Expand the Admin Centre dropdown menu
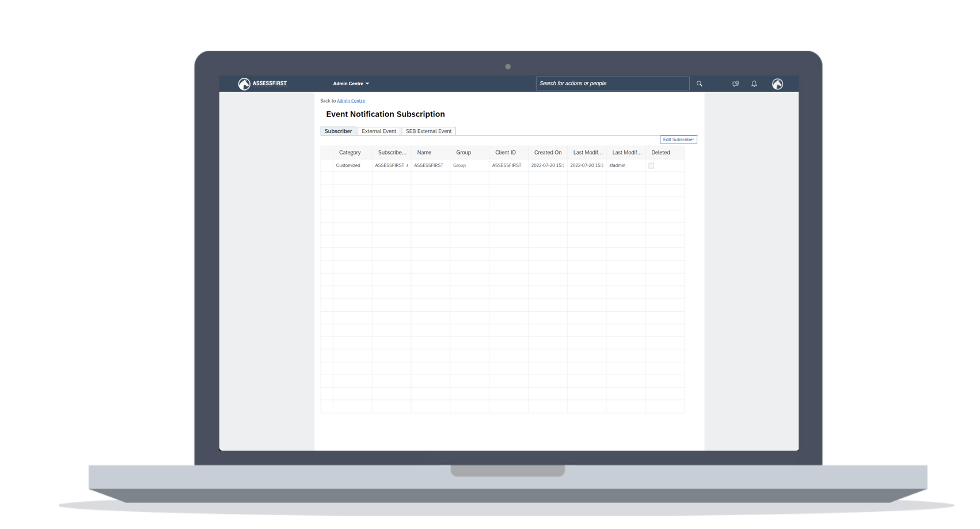The width and height of the screenshot is (980, 529). 351,84
